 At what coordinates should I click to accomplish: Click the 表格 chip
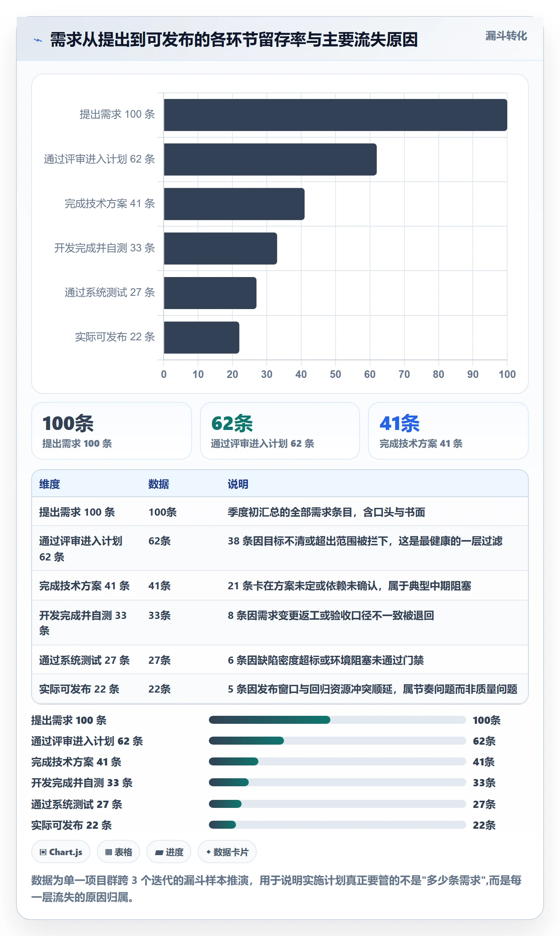point(118,852)
